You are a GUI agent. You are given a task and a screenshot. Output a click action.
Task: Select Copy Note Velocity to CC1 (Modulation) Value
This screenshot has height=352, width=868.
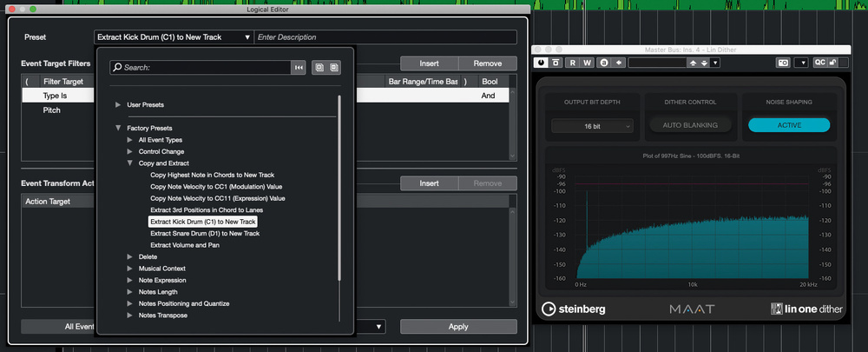(216, 186)
